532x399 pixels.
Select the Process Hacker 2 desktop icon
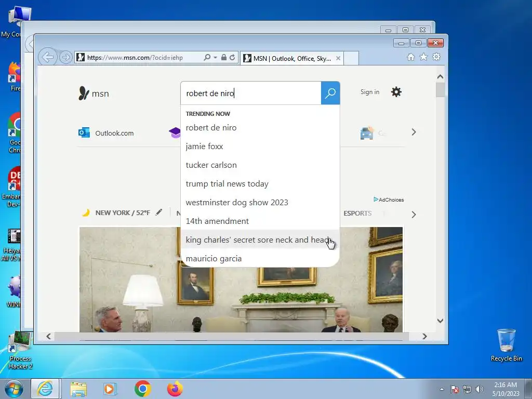tap(20, 351)
